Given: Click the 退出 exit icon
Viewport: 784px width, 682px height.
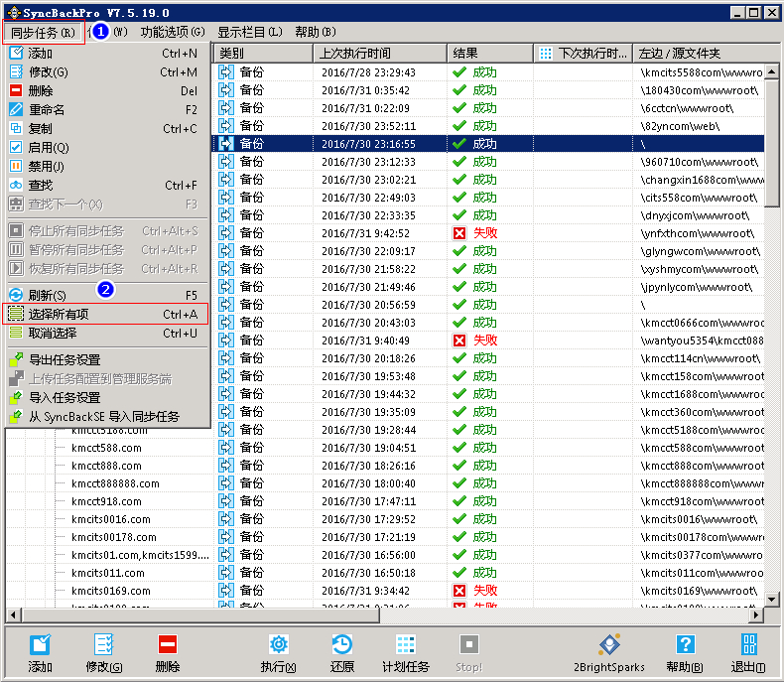Looking at the screenshot, I should (748, 644).
